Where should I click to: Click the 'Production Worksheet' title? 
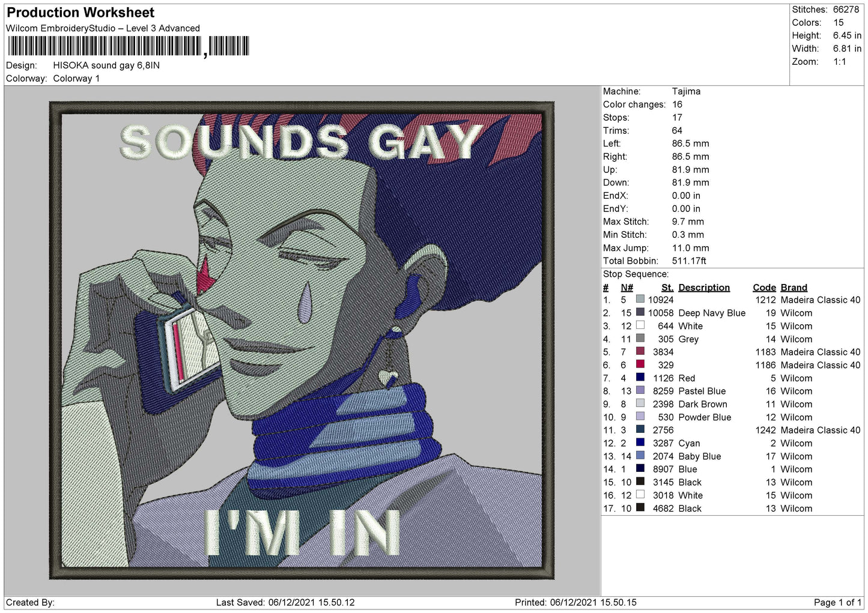point(80,13)
